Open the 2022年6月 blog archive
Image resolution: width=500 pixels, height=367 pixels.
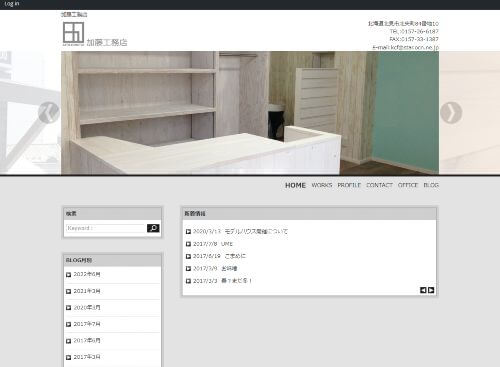pos(87,274)
